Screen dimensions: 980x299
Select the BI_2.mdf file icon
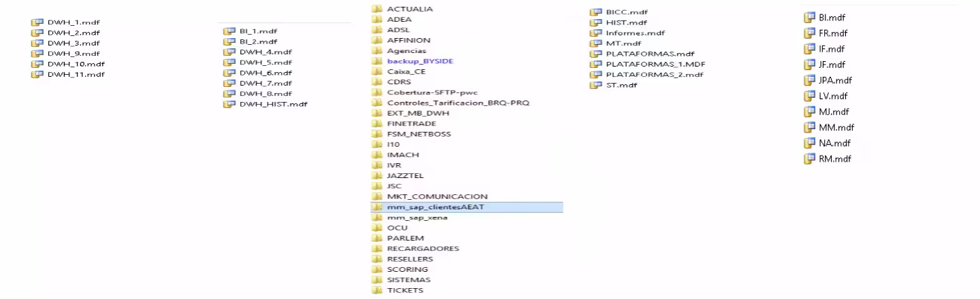point(229,41)
